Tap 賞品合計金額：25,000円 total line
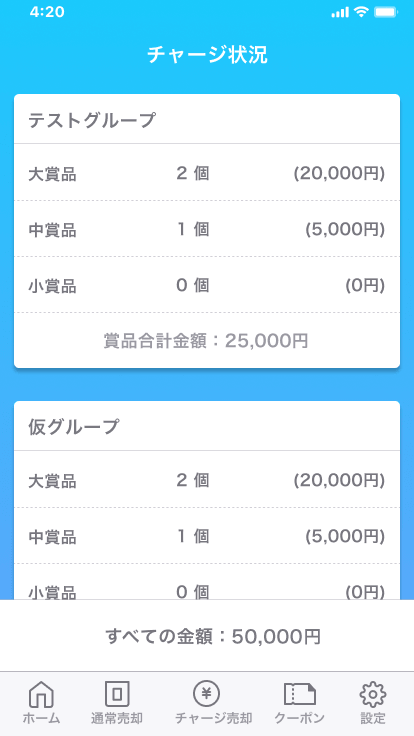This screenshot has width=414, height=736. (206, 341)
